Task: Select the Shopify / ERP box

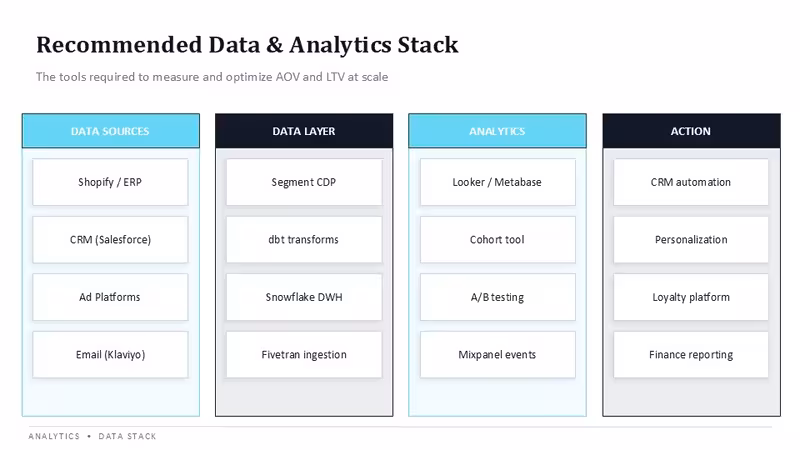Action: [110, 182]
